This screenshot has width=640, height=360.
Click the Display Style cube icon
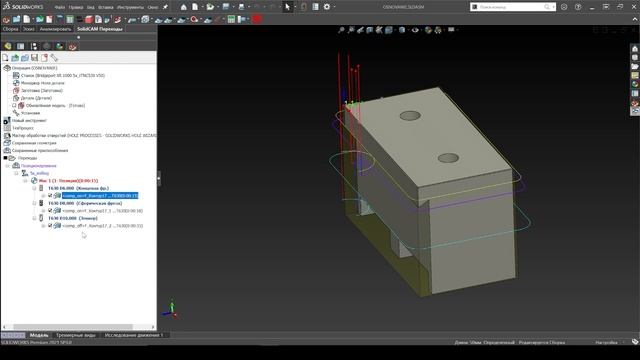point(402,30)
